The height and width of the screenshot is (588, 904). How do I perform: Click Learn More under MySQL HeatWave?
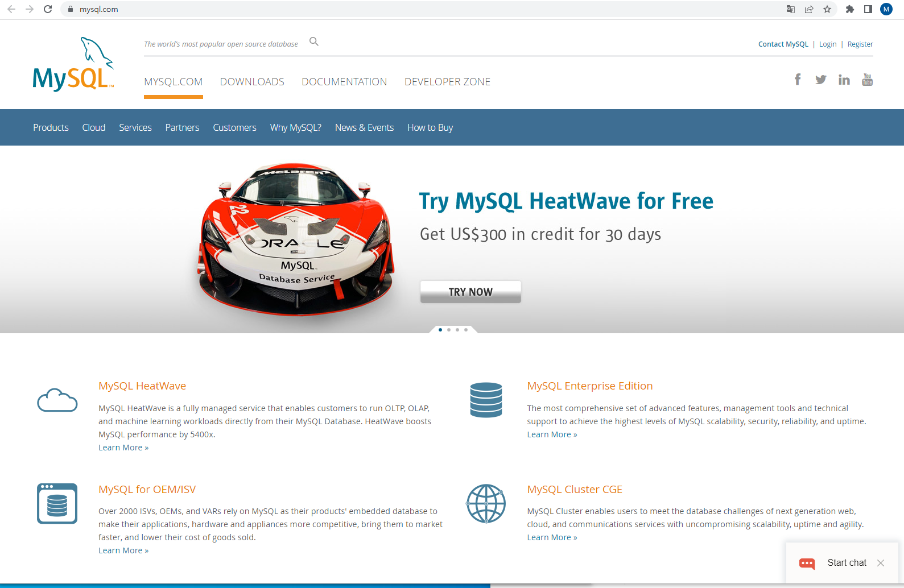click(123, 448)
